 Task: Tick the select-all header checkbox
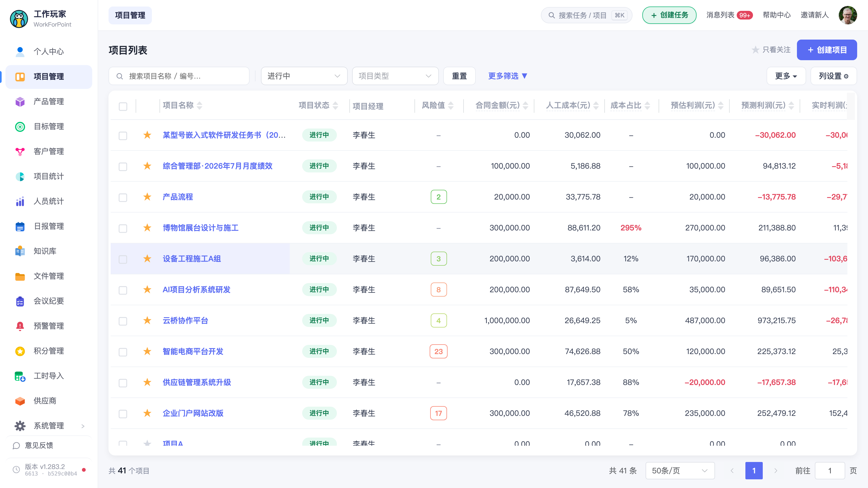[x=123, y=107]
